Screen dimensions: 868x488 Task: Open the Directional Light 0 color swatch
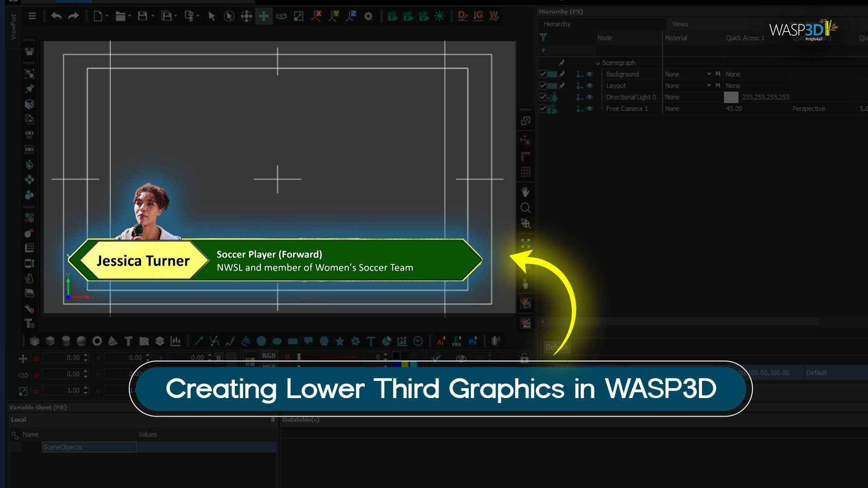[731, 97]
